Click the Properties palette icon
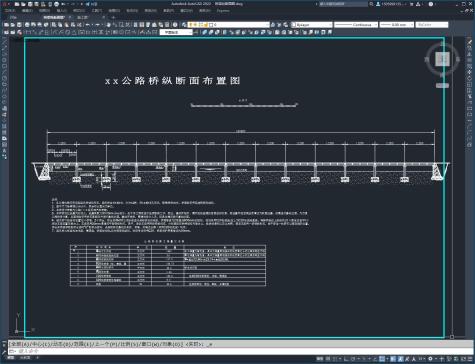 [x=135, y=25]
